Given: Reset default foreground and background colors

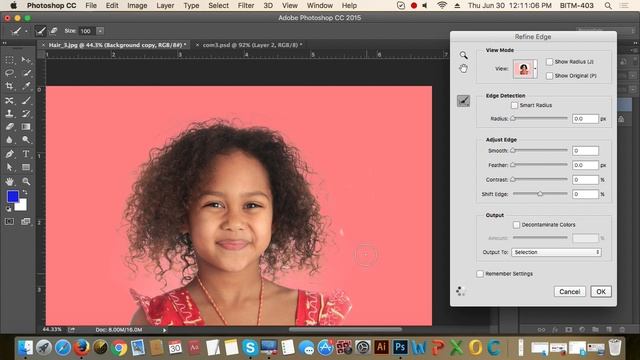Looking at the screenshot, I should 8,209.
